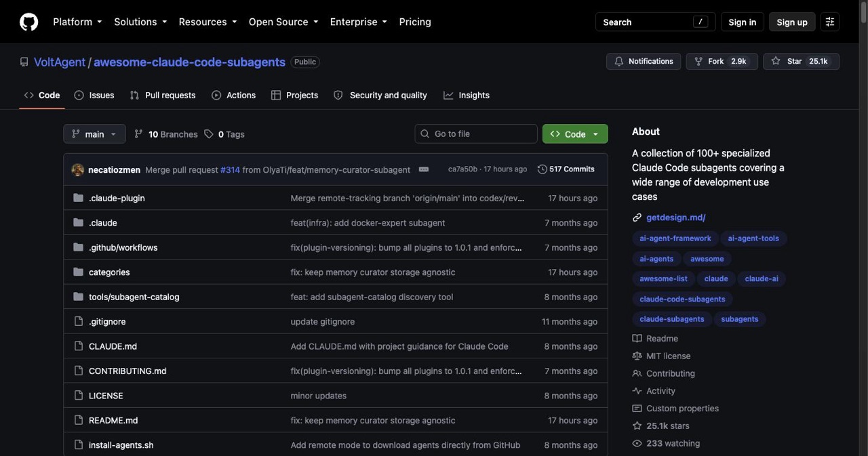868x456 pixels.
Task: Click the folder icon of the categories row
Action: pyautogui.click(x=78, y=272)
